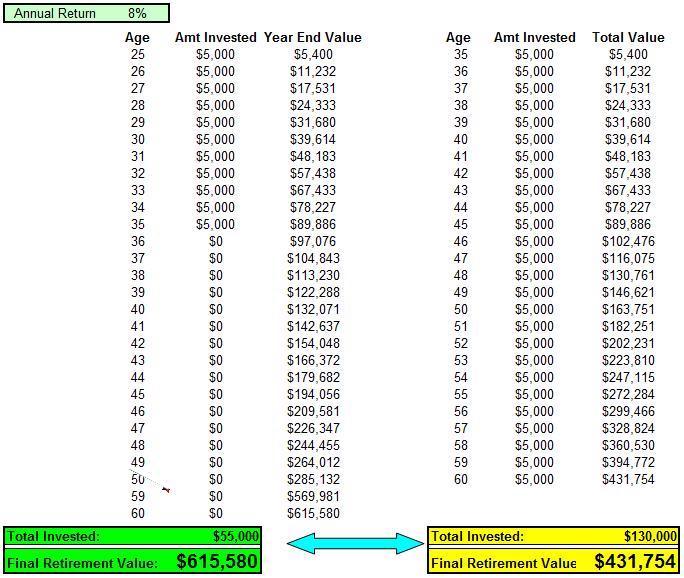
Task: Click the $223,810 total value cell
Action: [x=627, y=361]
